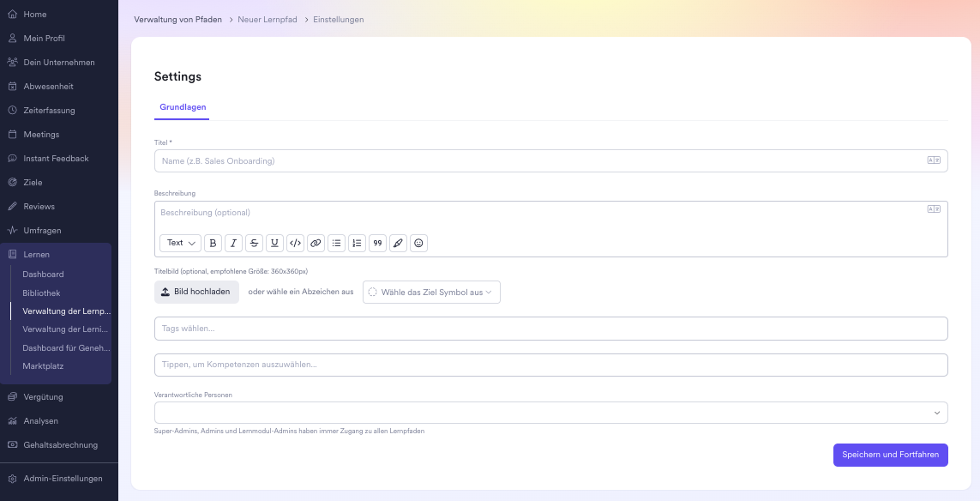
Task: Insert a blockquote with quote icon
Action: coord(377,243)
